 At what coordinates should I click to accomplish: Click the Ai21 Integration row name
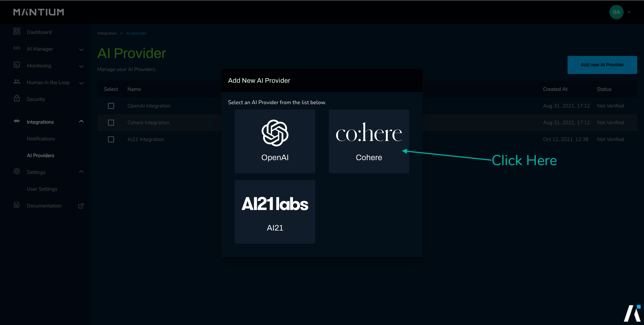click(x=146, y=139)
